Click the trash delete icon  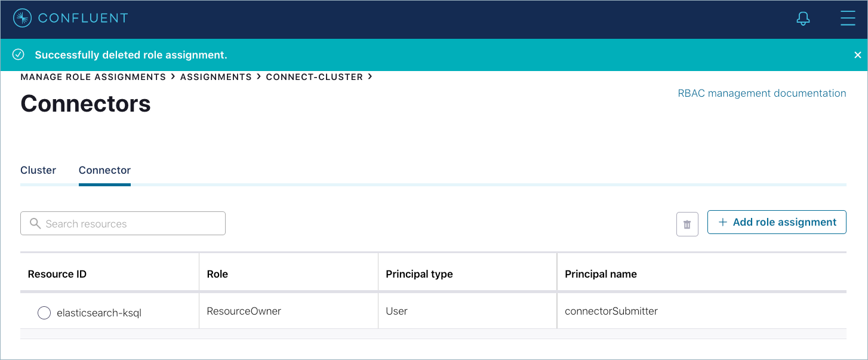pos(687,224)
